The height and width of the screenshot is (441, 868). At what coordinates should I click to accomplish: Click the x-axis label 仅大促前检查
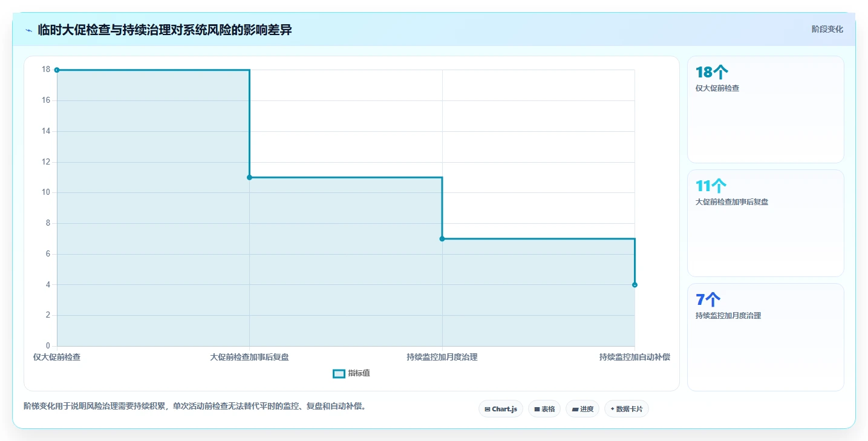[57, 357]
